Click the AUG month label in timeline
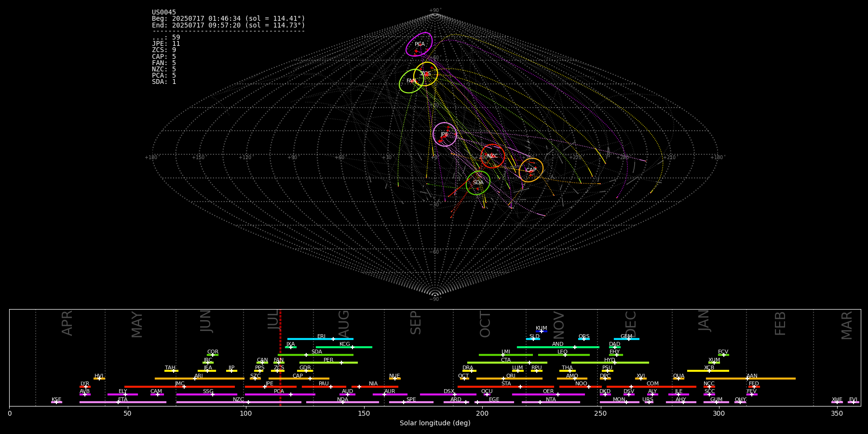868x434 pixels. 344,323
